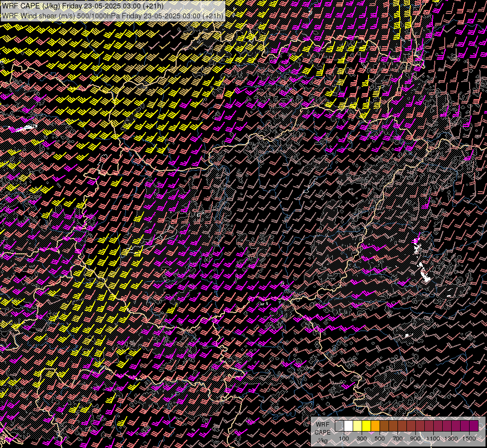Screen dimensions: 487x448
Task: Choose the orange legend swatch before 500
Action: pyautogui.click(x=375, y=426)
